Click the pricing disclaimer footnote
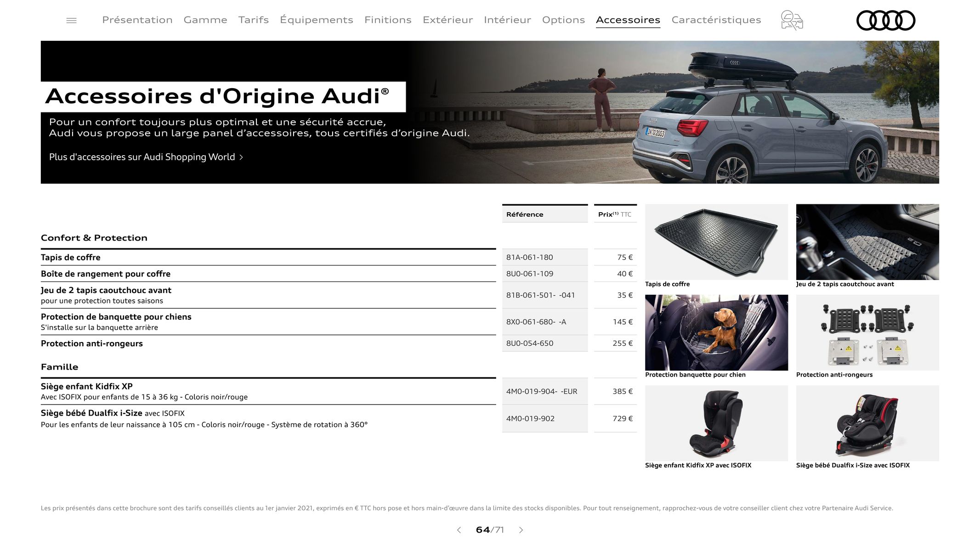The image size is (980, 551). pyautogui.click(x=467, y=508)
